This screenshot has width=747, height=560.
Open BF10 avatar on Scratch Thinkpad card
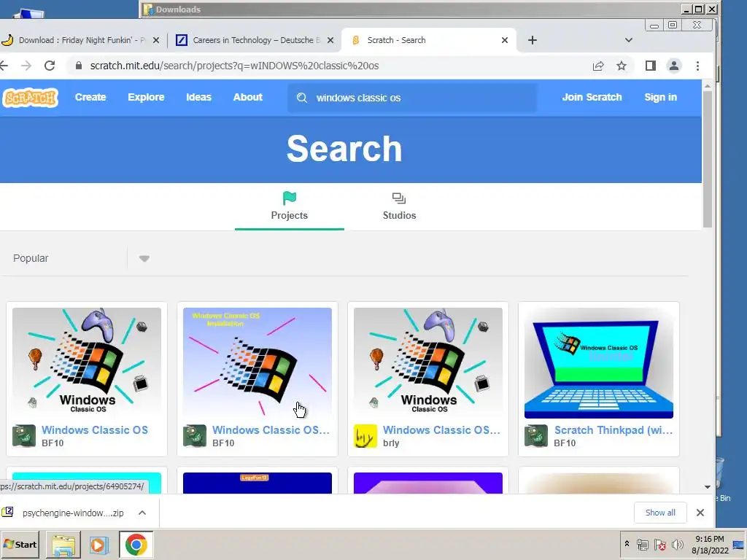coord(536,436)
